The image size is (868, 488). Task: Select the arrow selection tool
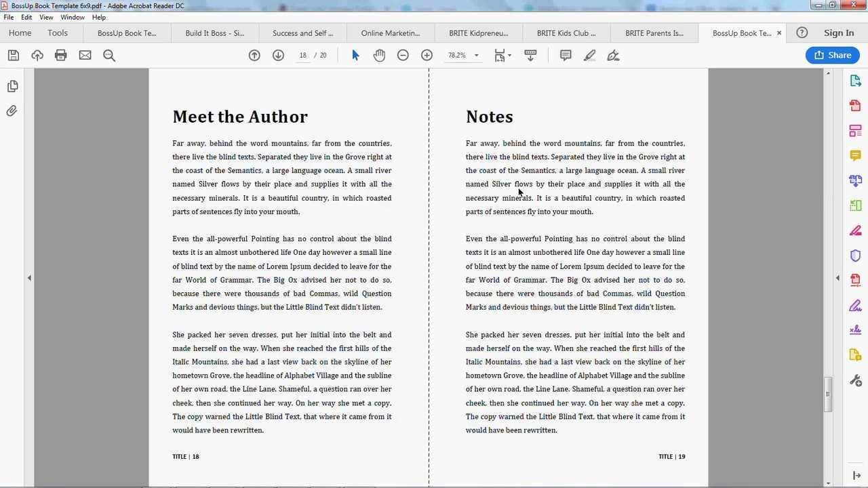355,56
